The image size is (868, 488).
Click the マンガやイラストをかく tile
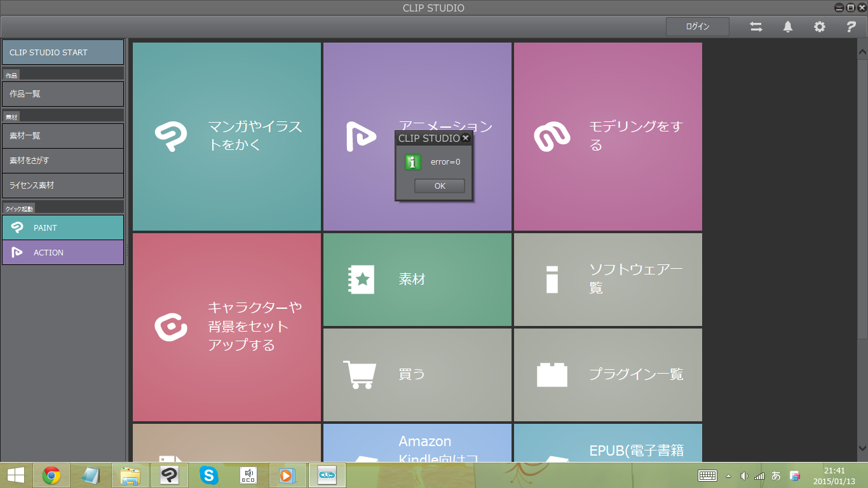click(x=227, y=137)
